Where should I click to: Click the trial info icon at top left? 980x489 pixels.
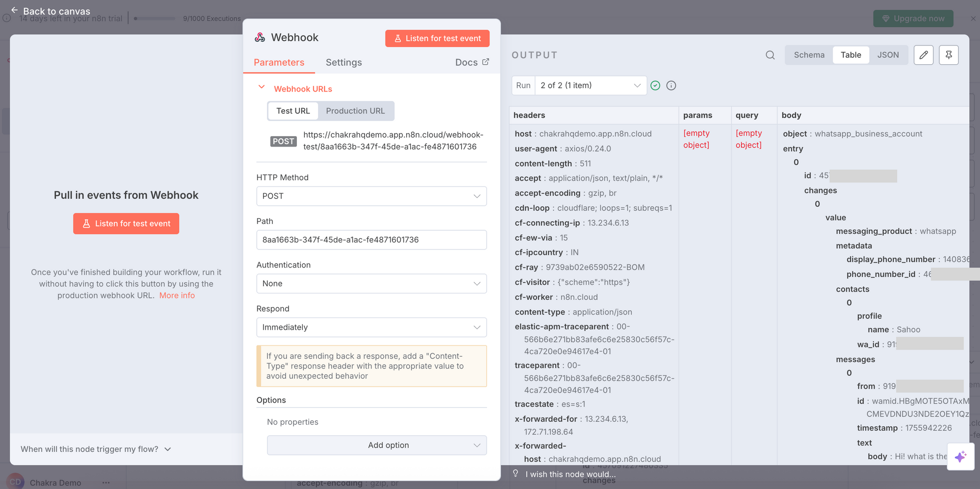tap(7, 18)
